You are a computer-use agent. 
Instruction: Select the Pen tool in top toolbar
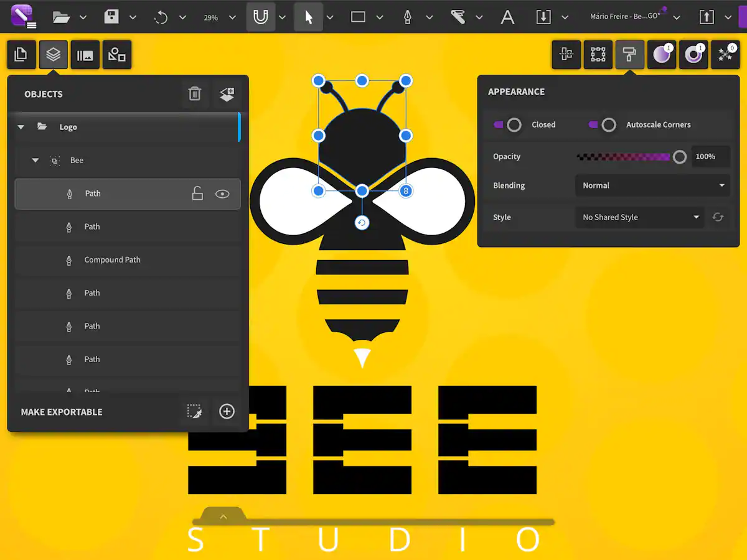tap(408, 17)
